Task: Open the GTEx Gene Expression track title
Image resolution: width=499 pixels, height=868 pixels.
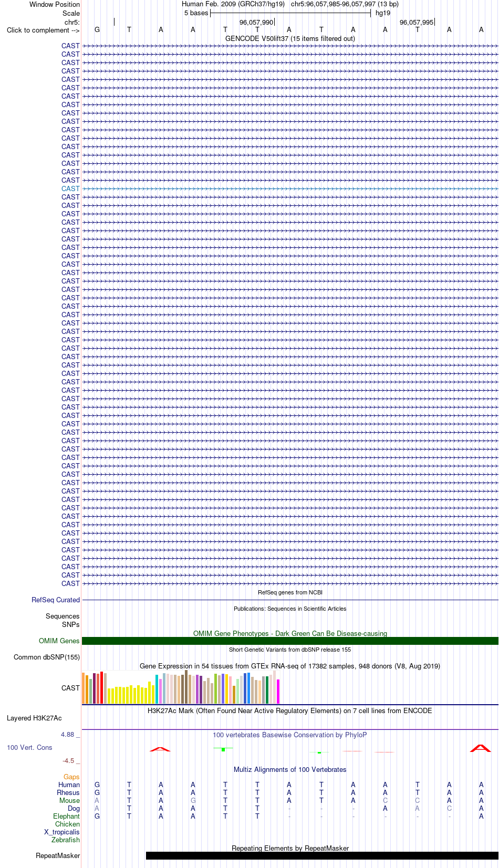Action: pyautogui.click(x=290, y=666)
